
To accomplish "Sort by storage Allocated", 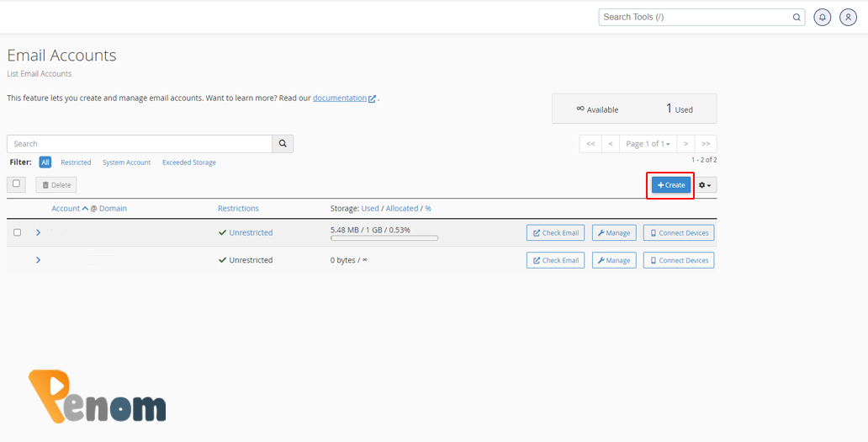I will [402, 208].
